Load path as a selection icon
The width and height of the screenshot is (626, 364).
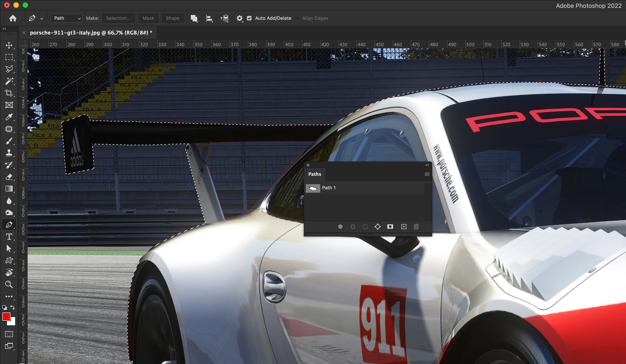[x=365, y=227]
